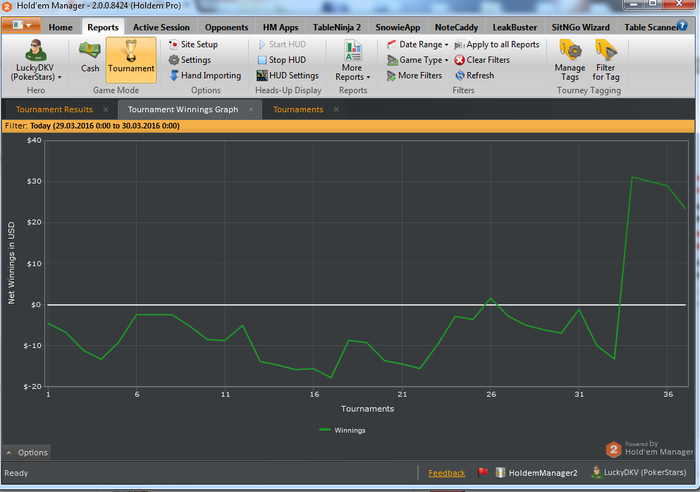700x492 pixels.
Task: Open the Active Session ribbon tab
Action: click(x=161, y=27)
